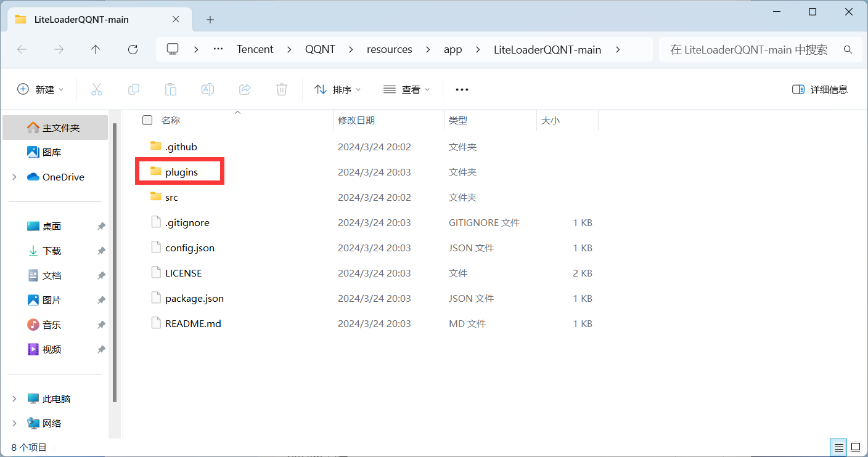
Task: Click the Delete (trash) icon
Action: [282, 89]
